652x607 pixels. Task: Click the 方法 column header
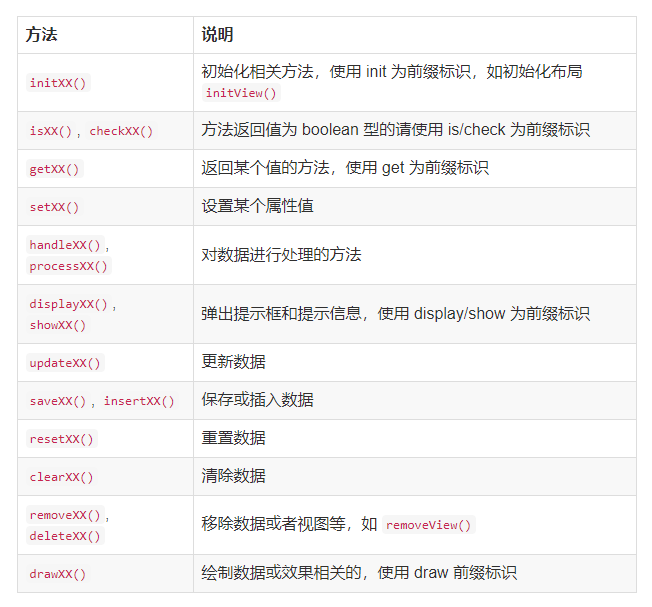[105, 35]
